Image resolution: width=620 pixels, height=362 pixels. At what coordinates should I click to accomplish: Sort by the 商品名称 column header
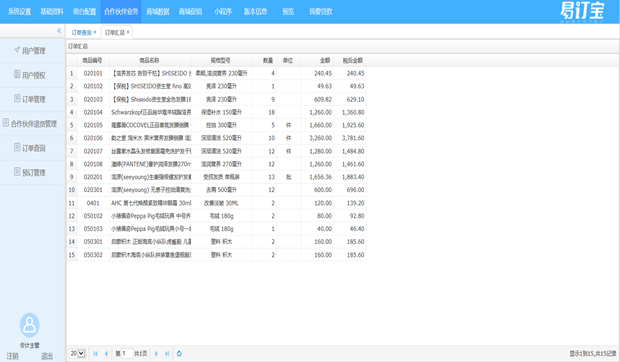(x=149, y=60)
